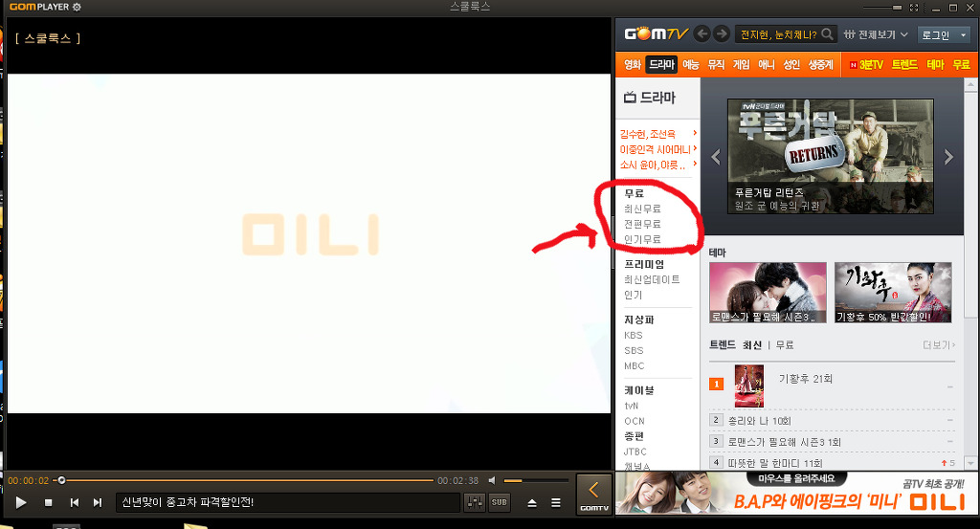980x529 pixels.
Task: Switch trend list to 무료
Action: (x=785, y=344)
